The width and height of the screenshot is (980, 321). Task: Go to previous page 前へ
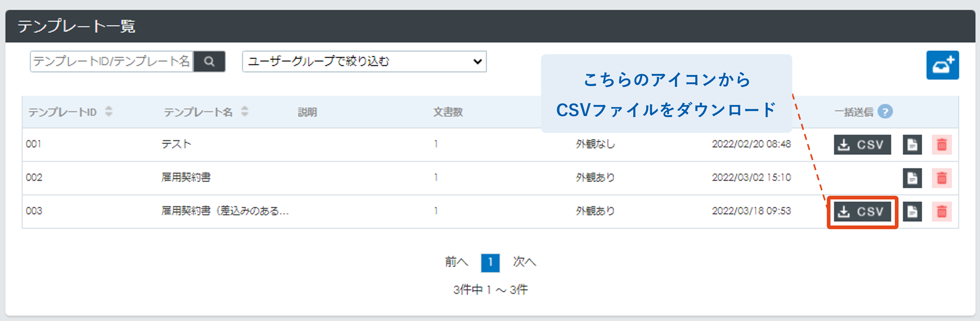456,262
